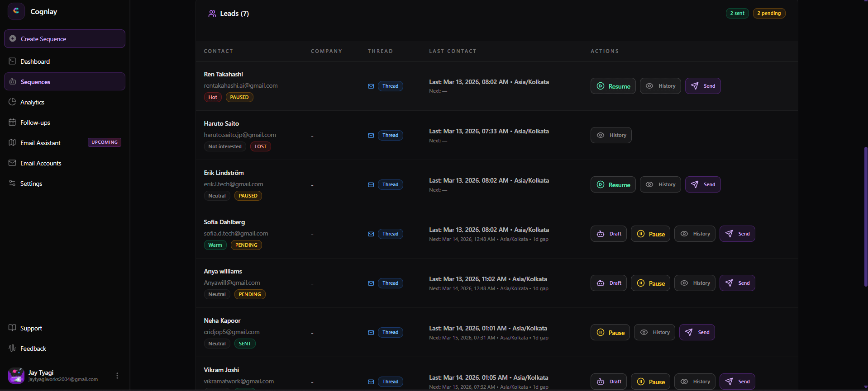Pause sequence for Sofia Dahlberg

tap(650, 234)
